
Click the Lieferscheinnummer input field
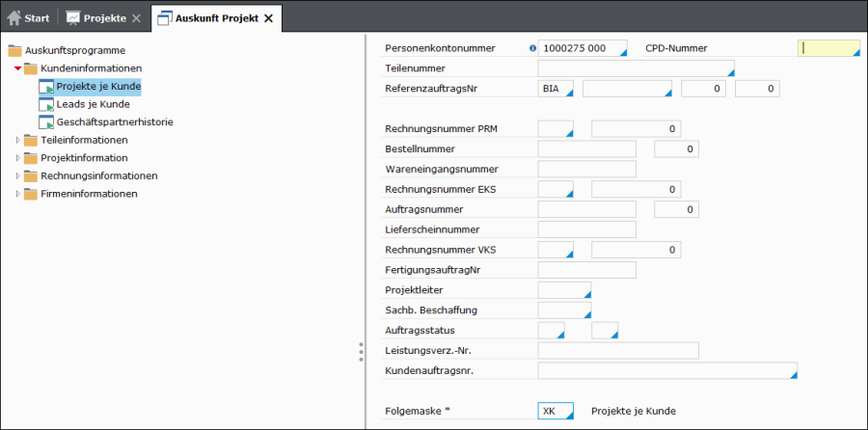coord(587,229)
